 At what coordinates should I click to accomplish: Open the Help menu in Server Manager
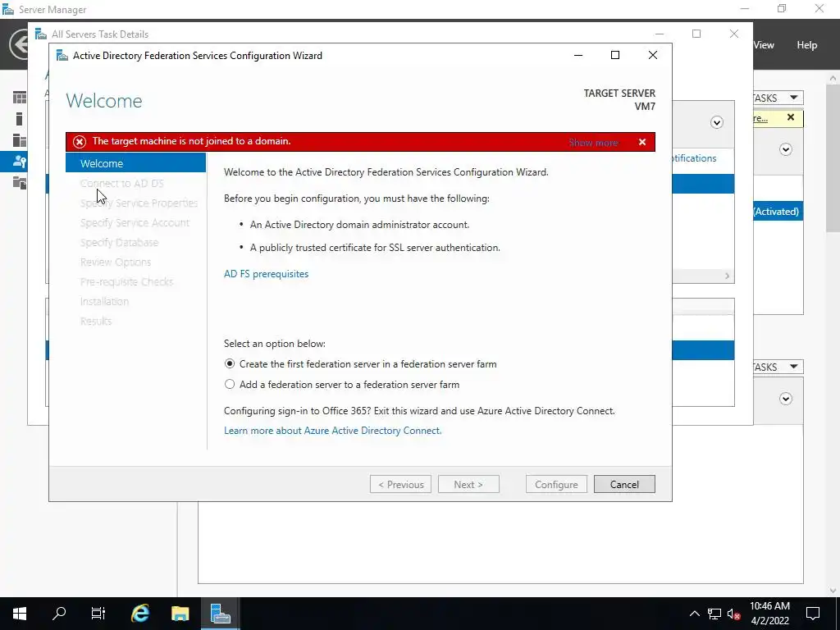(x=807, y=45)
